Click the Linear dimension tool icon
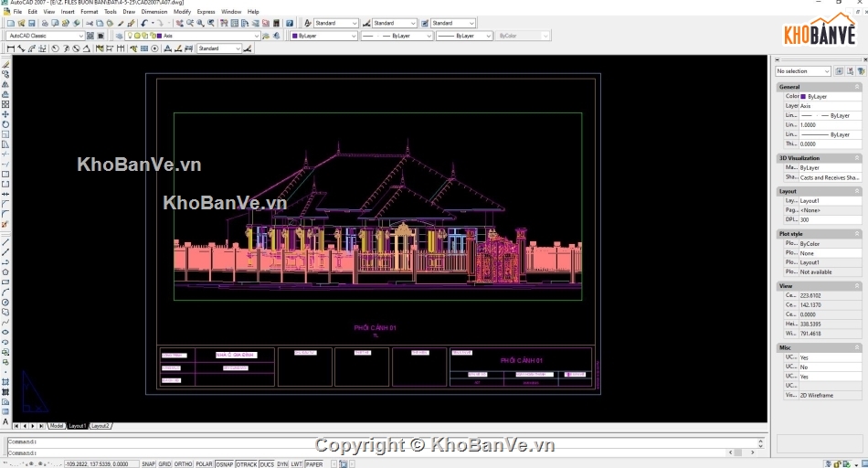868x468 pixels. (x=11, y=48)
